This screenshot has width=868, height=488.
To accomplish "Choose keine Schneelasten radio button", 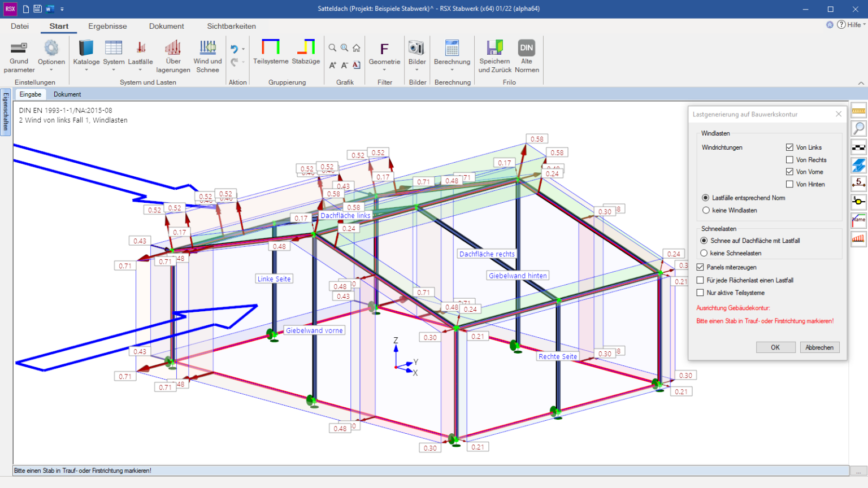I will coord(704,253).
